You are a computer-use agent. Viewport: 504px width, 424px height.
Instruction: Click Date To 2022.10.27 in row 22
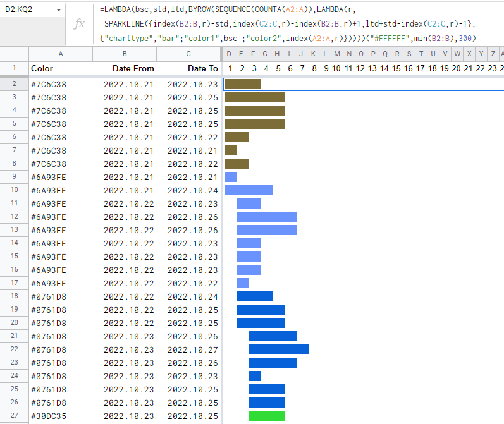click(188, 349)
